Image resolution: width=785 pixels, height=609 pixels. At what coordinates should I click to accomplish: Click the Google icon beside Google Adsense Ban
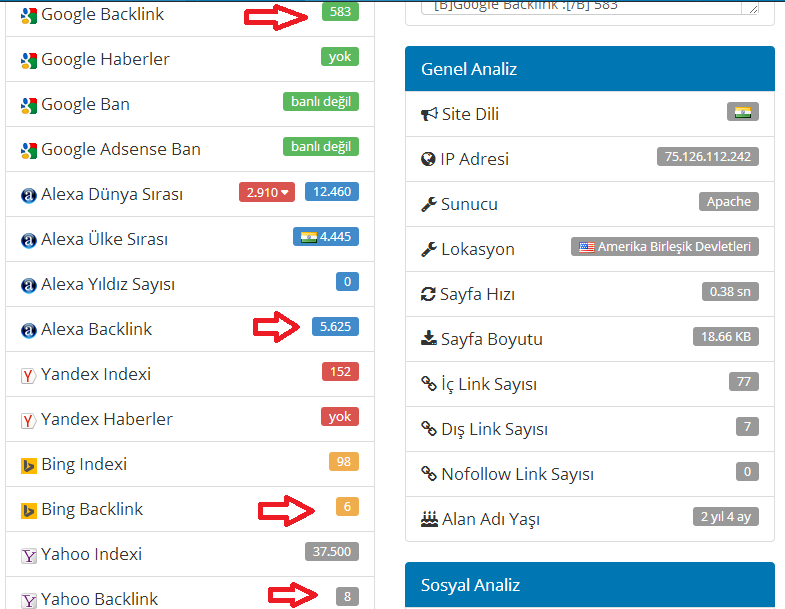[x=29, y=151]
